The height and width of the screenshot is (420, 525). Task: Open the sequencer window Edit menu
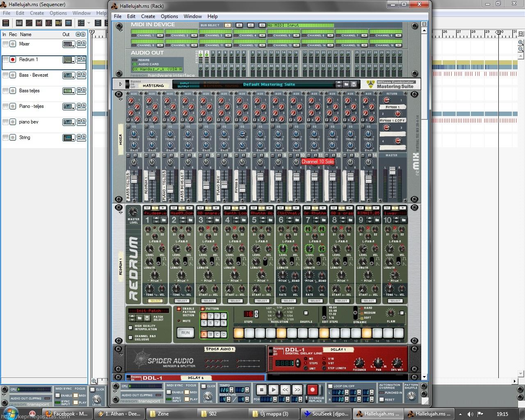pos(20,13)
